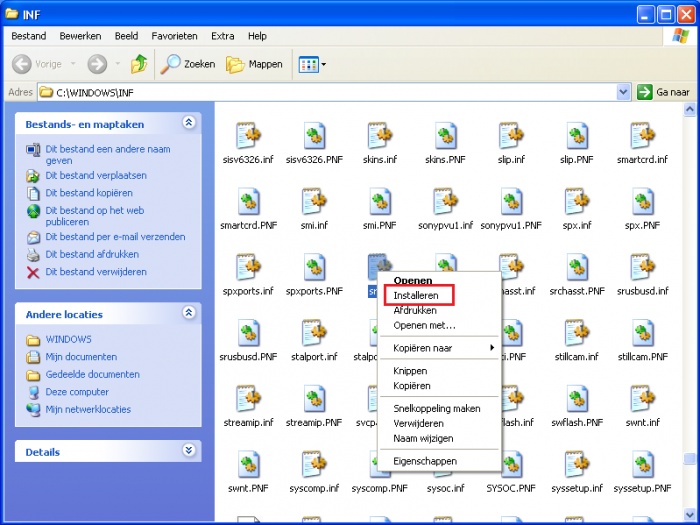700x525 pixels.
Task: Choose Snelkoppeling maken in the context menu
Action: point(440,408)
